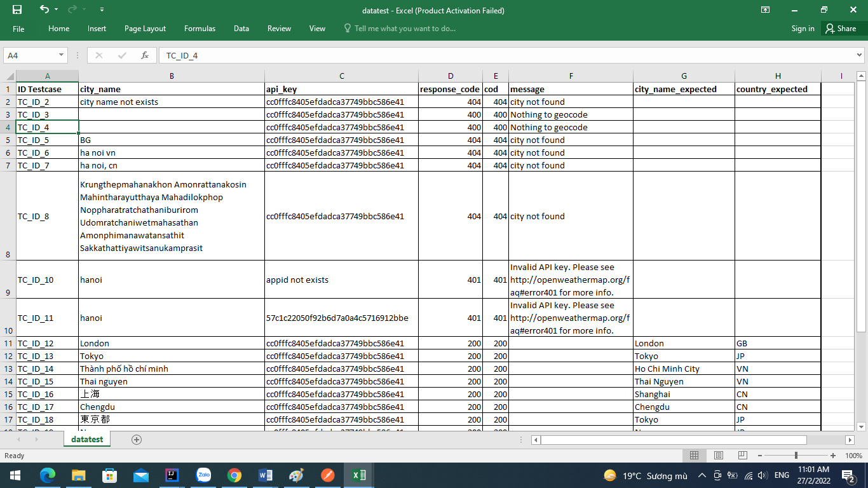This screenshot has height=488, width=868.
Task: Open Customize Quick Access Toolbar dropdown
Action: click(x=102, y=10)
